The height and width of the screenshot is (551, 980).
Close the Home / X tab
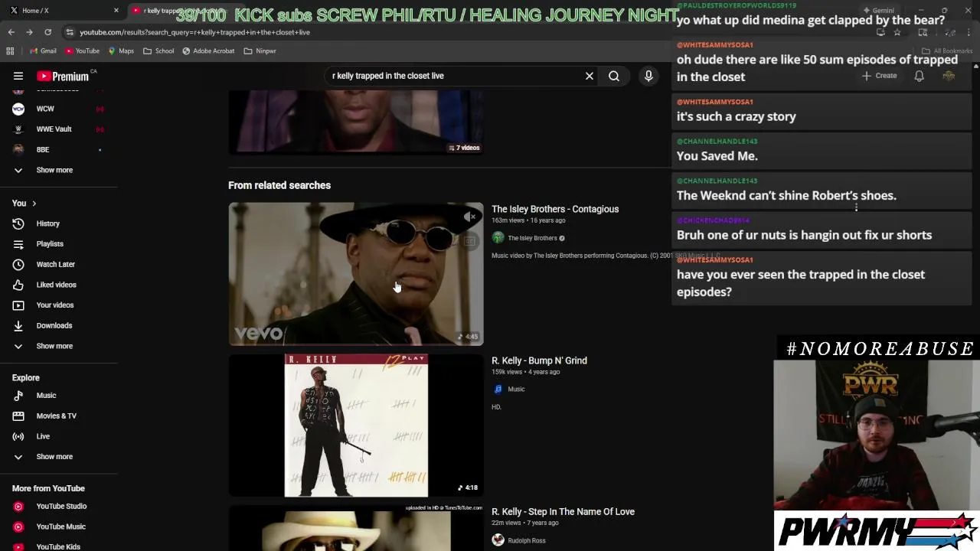point(116,11)
